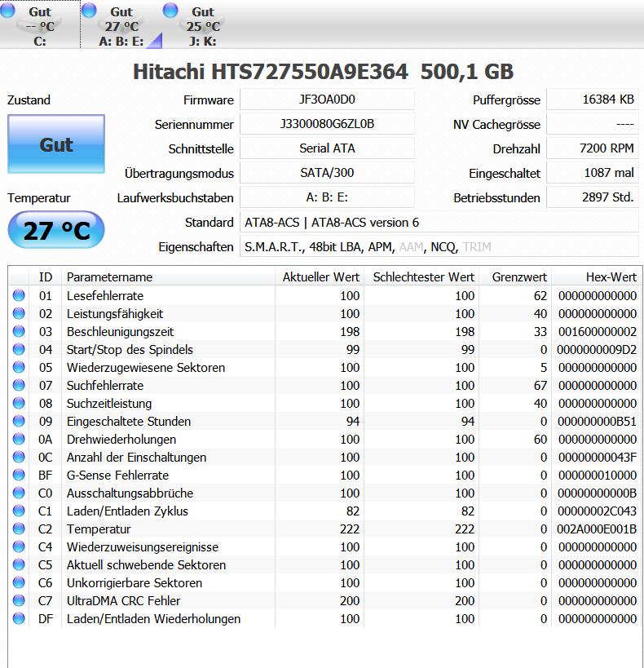Click the Eigenschaften field with S.M.A.R.T.
This screenshot has width=644, height=668.
click(439, 246)
